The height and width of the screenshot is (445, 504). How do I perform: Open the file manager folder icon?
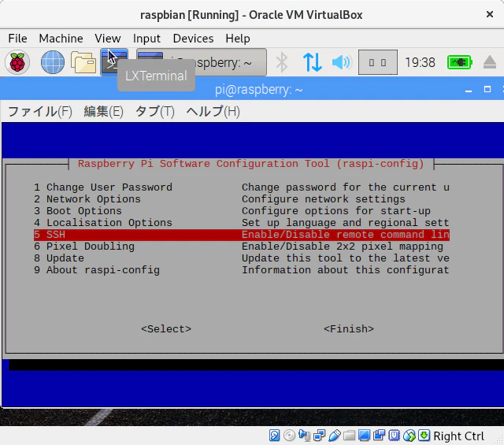pos(83,62)
